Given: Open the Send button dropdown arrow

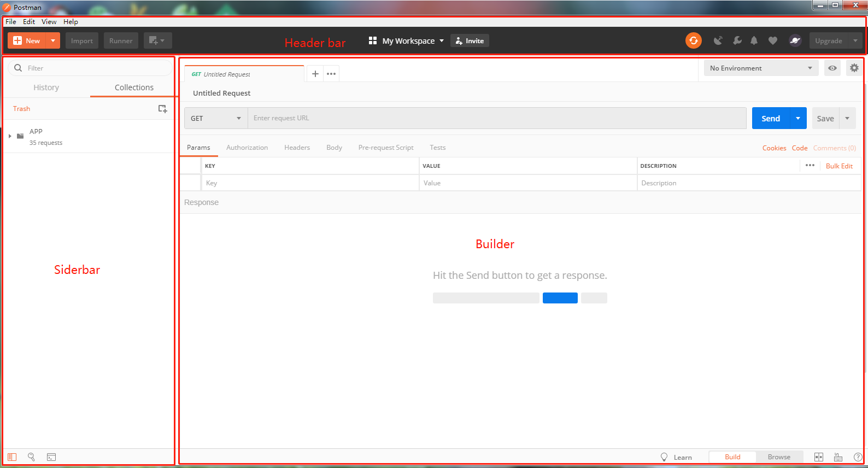Looking at the screenshot, I should pyautogui.click(x=798, y=118).
